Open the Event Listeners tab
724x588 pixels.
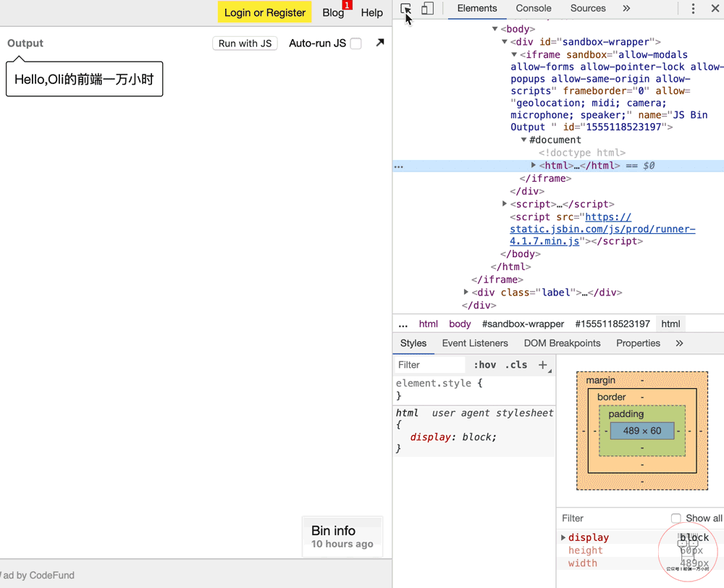point(475,343)
